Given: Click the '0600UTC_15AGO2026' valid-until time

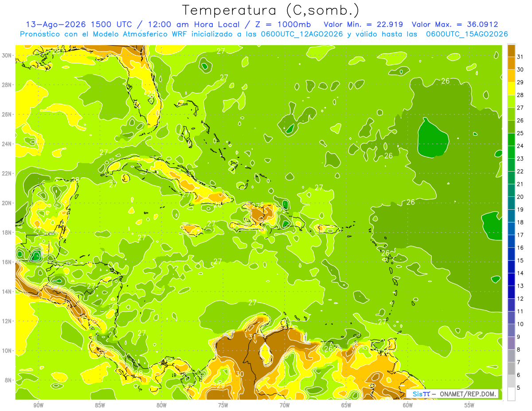Looking at the screenshot, I should [467, 34].
